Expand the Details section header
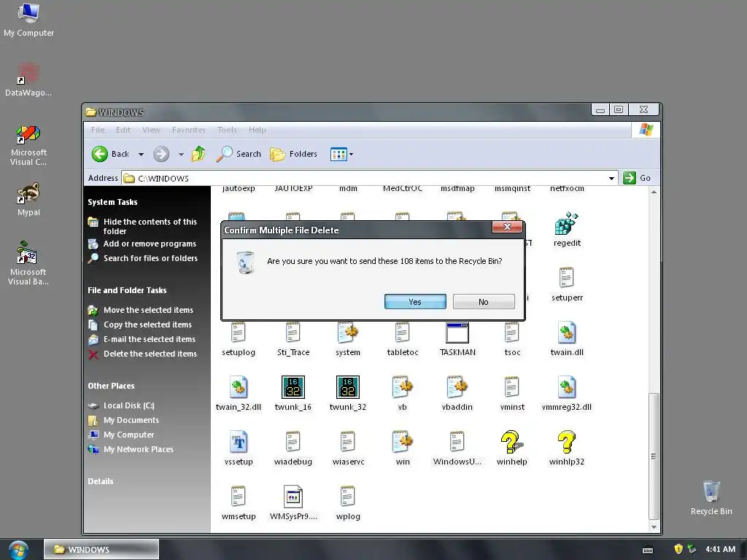 (101, 481)
